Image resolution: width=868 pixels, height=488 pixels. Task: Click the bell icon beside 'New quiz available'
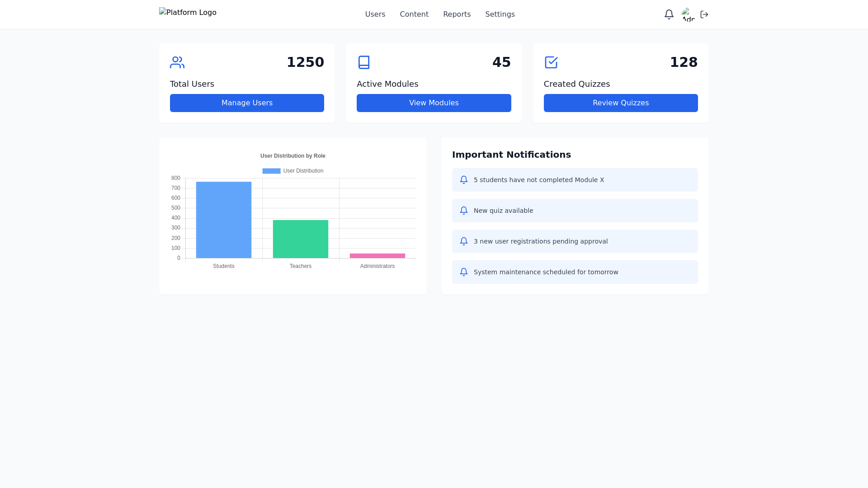tap(463, 211)
